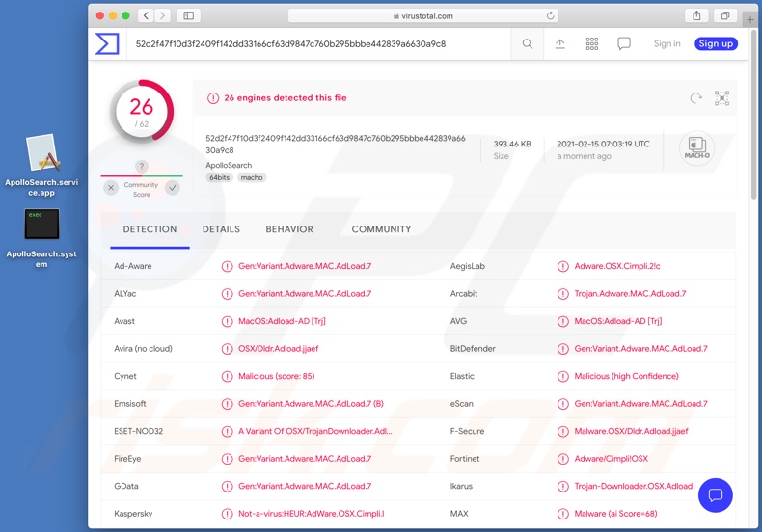This screenshot has width=762, height=532.
Task: Open the comments speech bubble icon
Action: tap(624, 43)
